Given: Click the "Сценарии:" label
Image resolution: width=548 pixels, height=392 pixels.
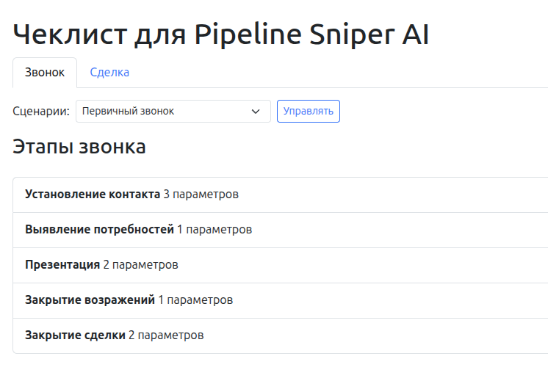Looking at the screenshot, I should [x=41, y=112].
